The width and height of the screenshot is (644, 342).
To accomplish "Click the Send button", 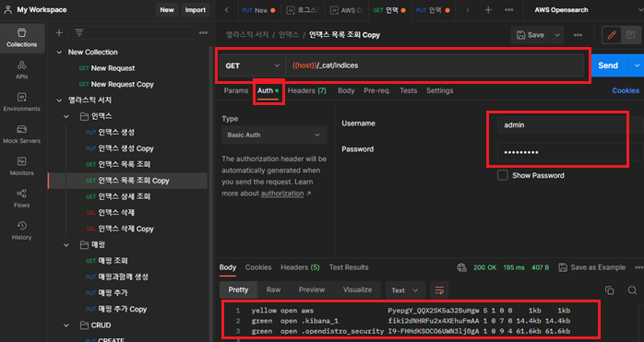I will (x=608, y=65).
